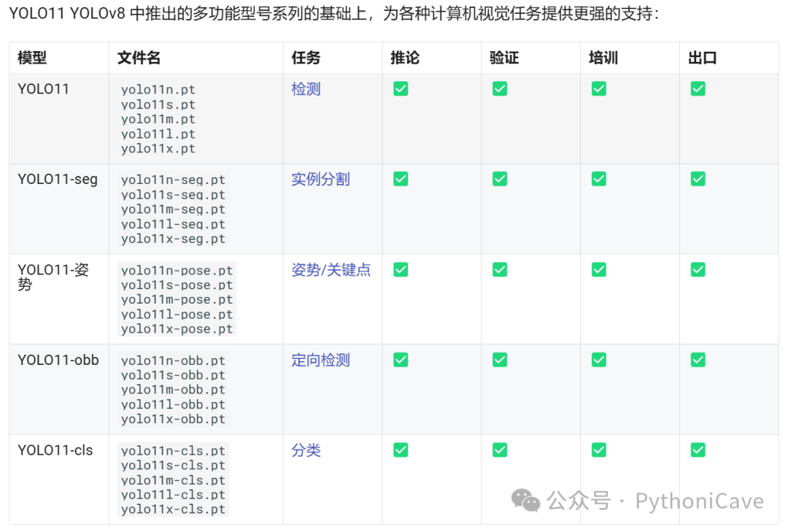
Task: Click the yolo11x-cls.pt file name
Action: (x=173, y=509)
